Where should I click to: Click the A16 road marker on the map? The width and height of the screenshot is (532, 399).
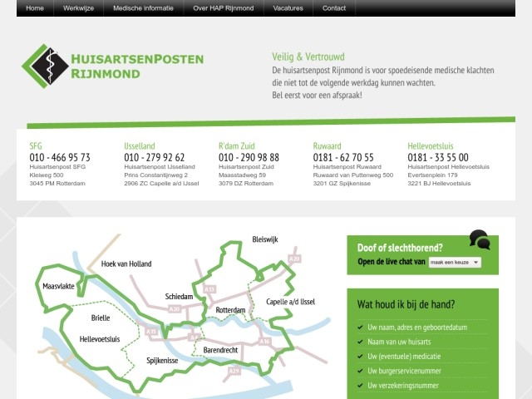(x=264, y=342)
